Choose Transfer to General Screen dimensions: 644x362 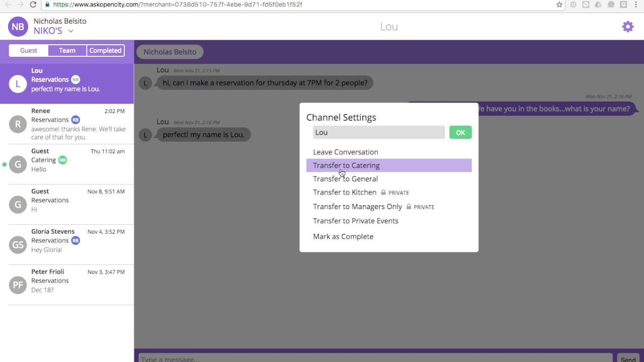coord(345,178)
